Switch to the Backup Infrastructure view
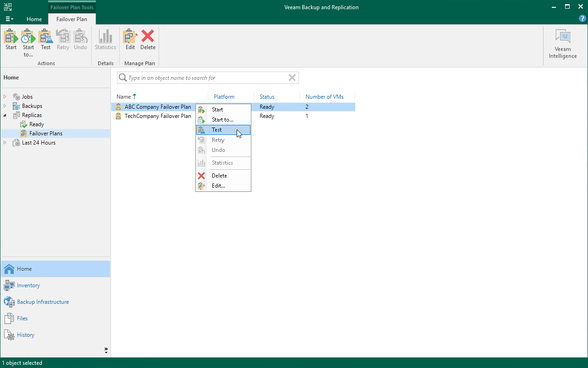 click(x=43, y=301)
